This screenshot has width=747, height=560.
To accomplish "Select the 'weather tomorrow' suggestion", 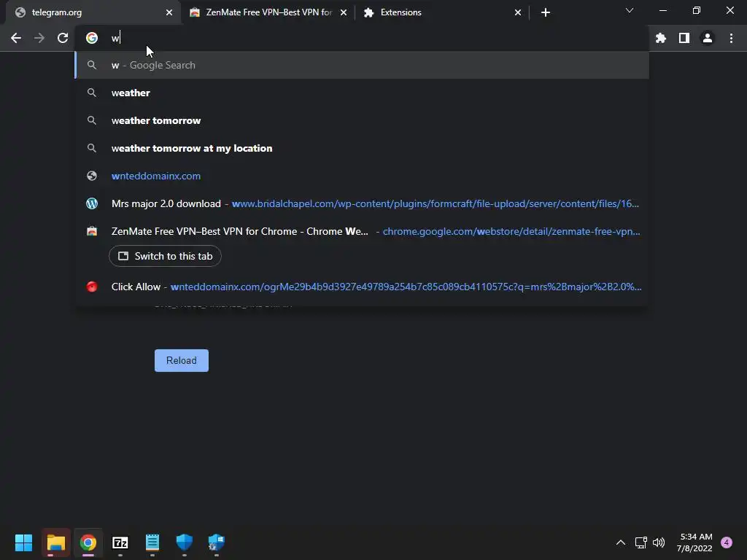I will click(362, 120).
